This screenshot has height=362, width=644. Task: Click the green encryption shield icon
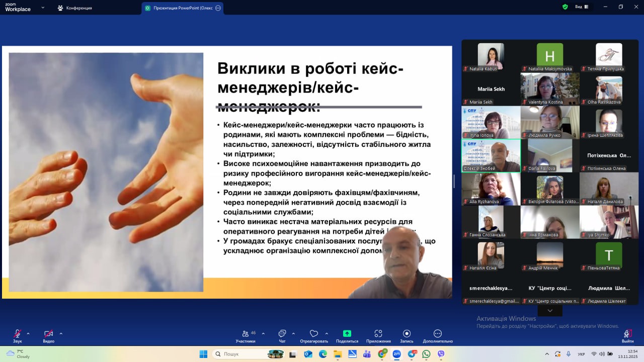pos(565,7)
